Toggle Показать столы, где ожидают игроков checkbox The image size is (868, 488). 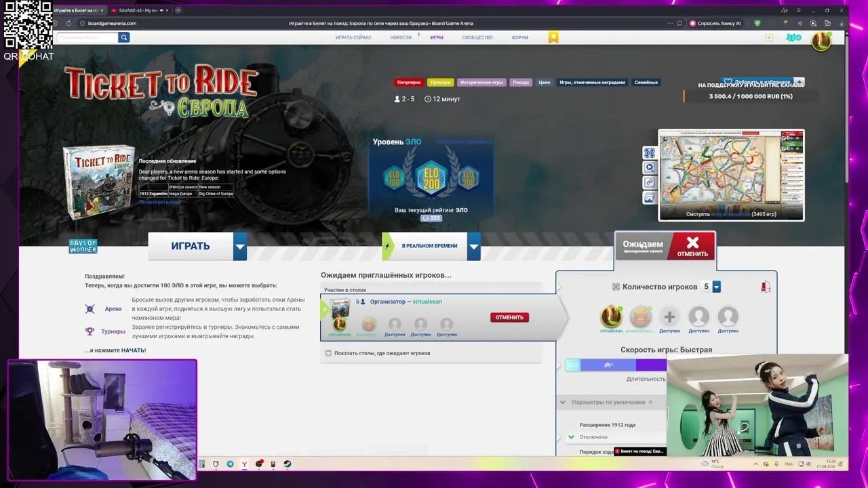point(328,353)
